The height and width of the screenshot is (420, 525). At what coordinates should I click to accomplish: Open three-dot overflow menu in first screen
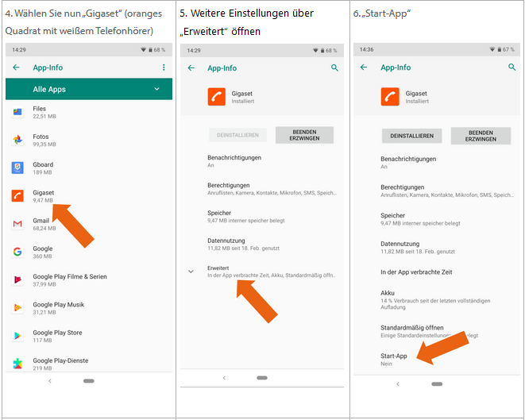click(x=164, y=67)
